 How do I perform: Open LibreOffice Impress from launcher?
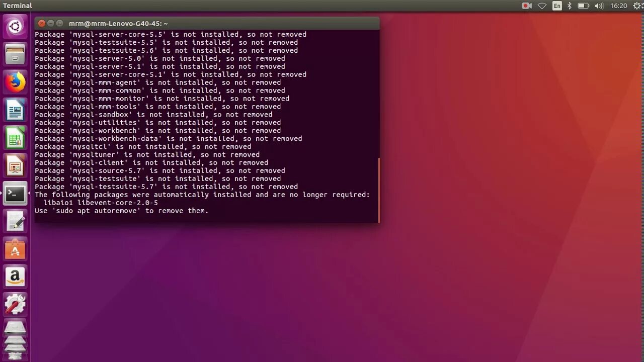pos(15,165)
